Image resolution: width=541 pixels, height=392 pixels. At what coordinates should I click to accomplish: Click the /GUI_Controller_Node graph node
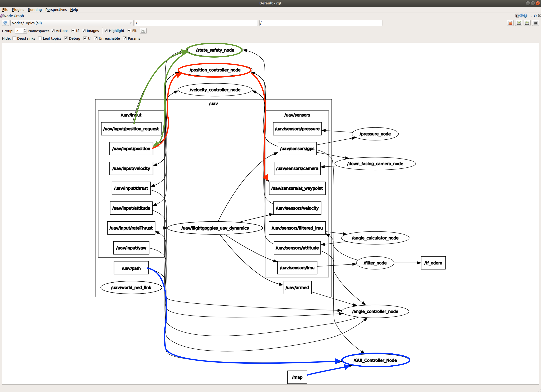pyautogui.click(x=375, y=360)
